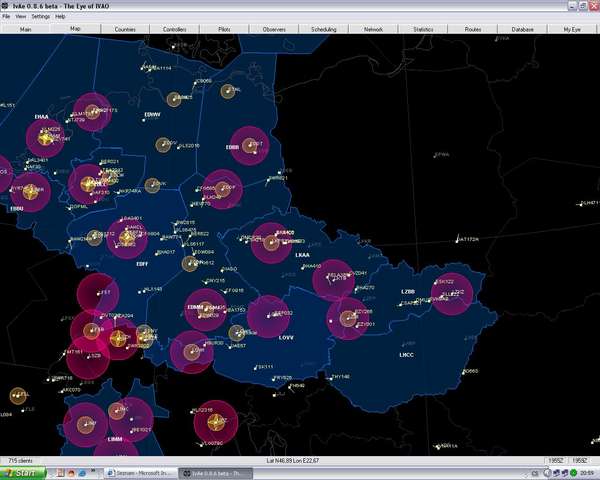Select the LKAA sector label on map
600x480 pixels.
point(303,255)
